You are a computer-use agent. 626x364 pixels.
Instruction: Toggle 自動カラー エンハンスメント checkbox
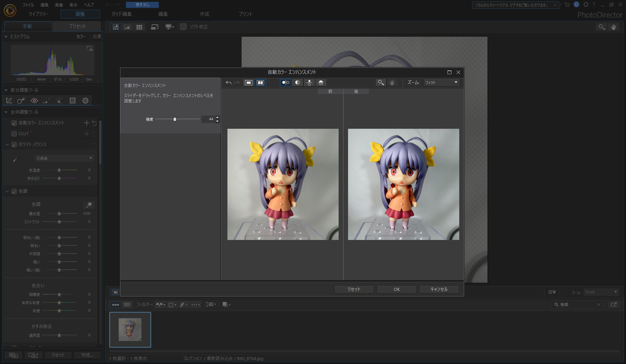click(15, 123)
